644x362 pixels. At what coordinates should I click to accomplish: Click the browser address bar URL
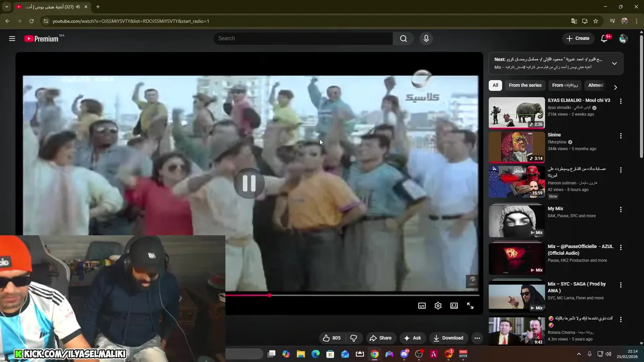coord(131,21)
